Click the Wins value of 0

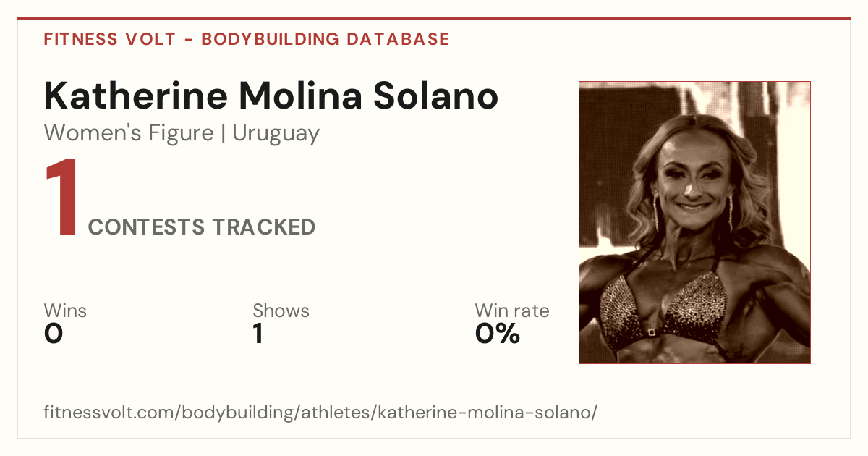point(54,334)
